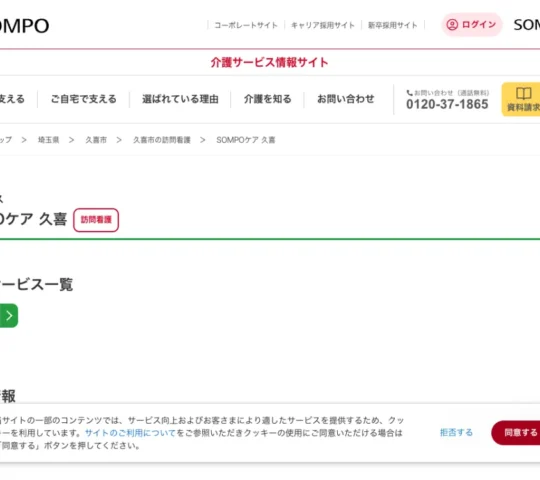This screenshot has height=480, width=540.
Task: Go to 埼玉県 breadcrumb
Action: click(49, 140)
